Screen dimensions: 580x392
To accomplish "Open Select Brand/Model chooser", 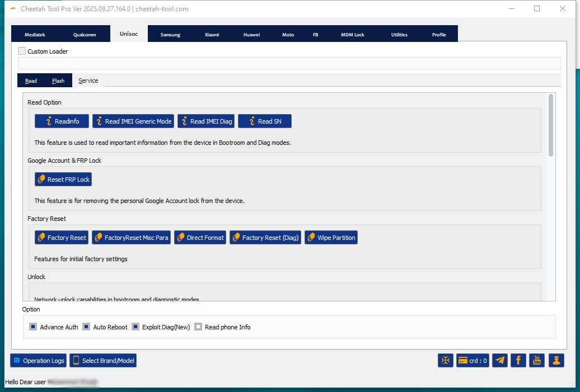I will 103,361.
